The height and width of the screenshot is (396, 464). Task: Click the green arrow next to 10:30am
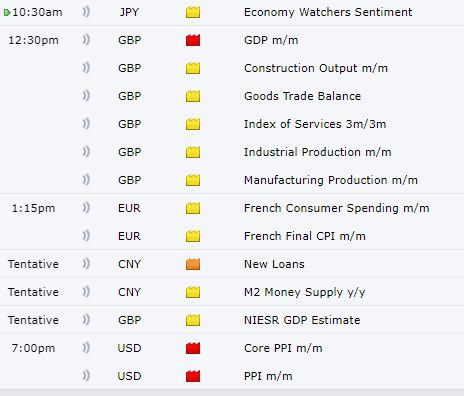7,13
